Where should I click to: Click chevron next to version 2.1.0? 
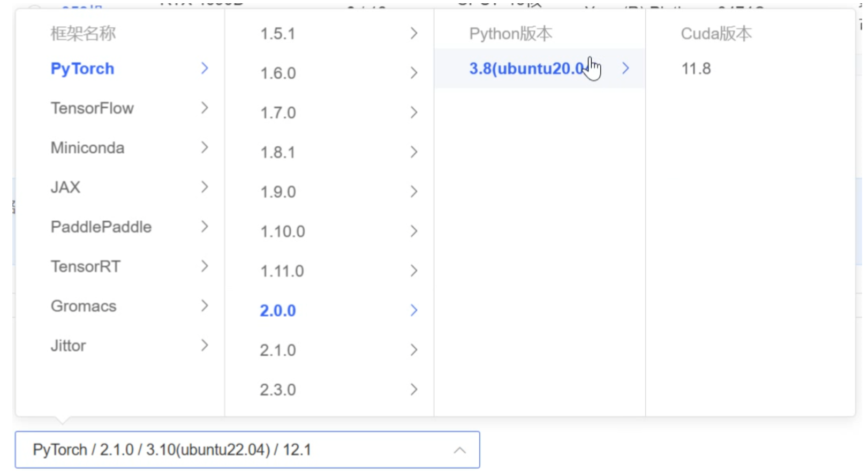point(414,350)
